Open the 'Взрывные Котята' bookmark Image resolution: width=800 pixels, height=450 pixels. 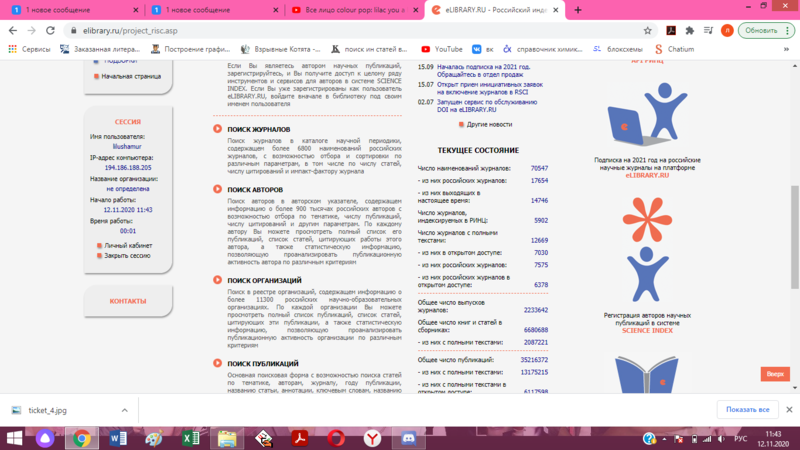(x=281, y=49)
